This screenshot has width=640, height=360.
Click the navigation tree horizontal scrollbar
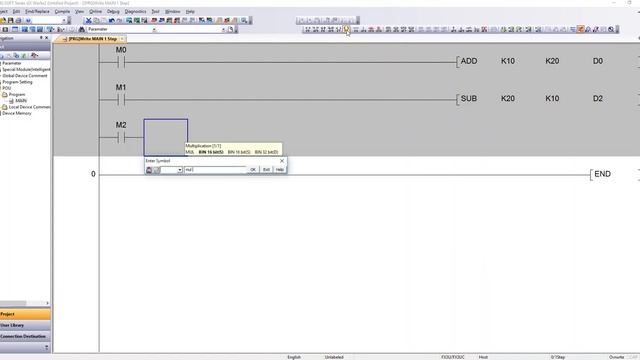click(24, 303)
